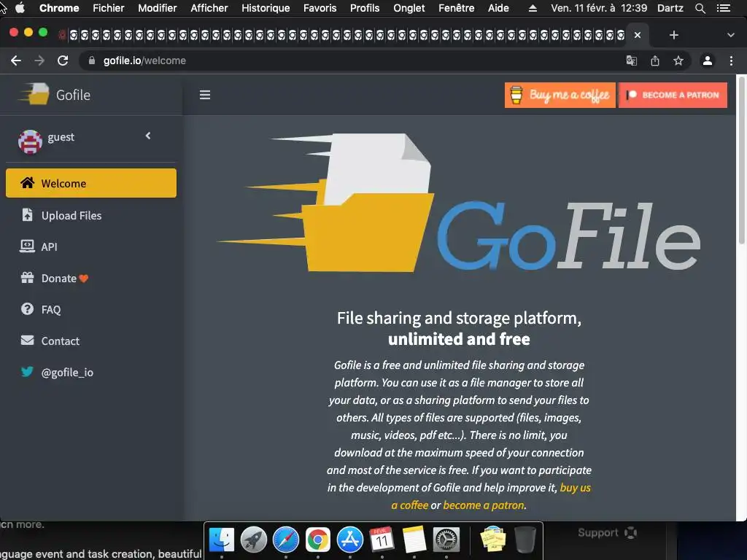Select the Welcome sidebar item
This screenshot has width=747, height=560.
pos(91,183)
